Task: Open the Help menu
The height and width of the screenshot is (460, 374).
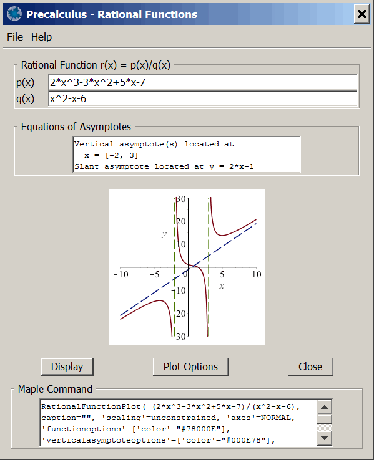Action: [41, 37]
